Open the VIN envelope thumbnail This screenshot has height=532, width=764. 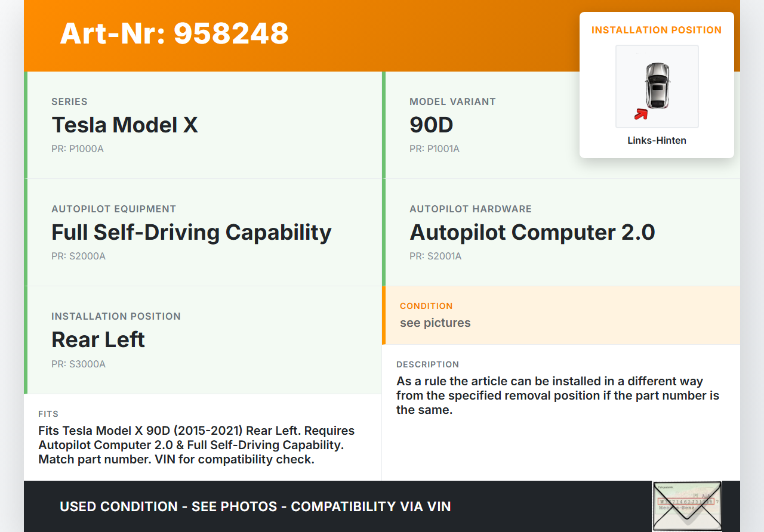pyautogui.click(x=686, y=506)
